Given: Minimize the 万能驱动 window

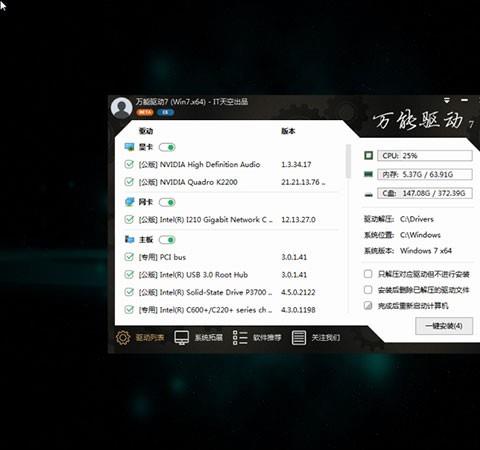Looking at the screenshot, I should point(464,100).
